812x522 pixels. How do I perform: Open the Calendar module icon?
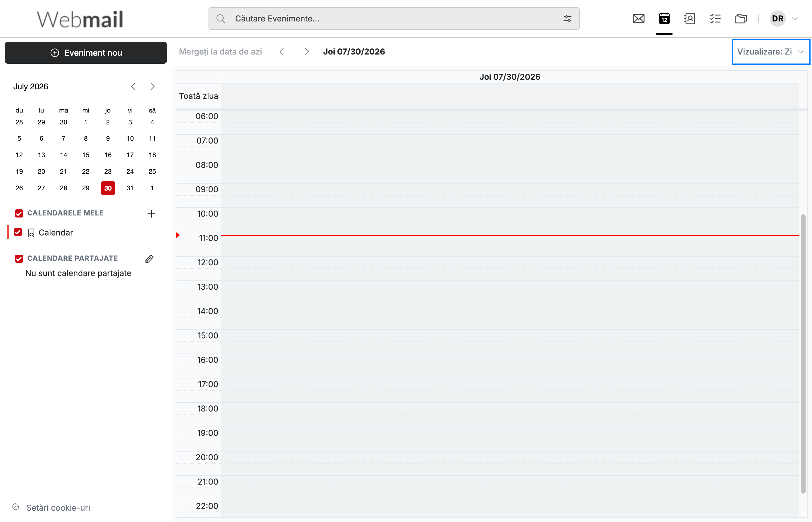pyautogui.click(x=664, y=19)
